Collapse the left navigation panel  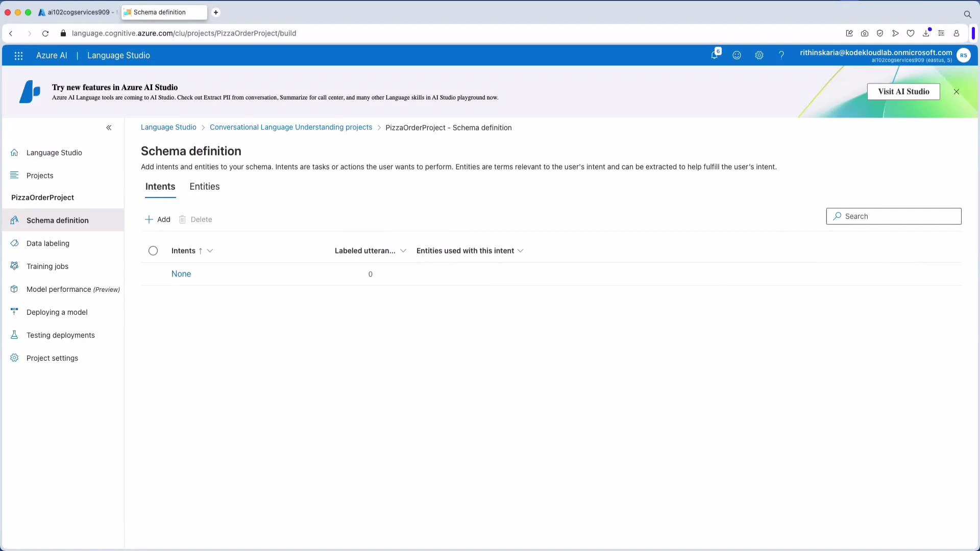(x=109, y=128)
